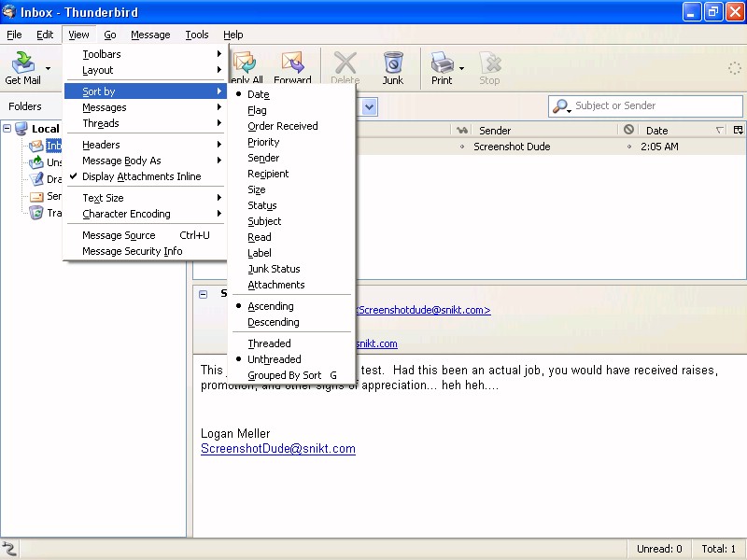This screenshot has width=747, height=560.
Task: Select Ascending sort order
Action: click(x=291, y=306)
